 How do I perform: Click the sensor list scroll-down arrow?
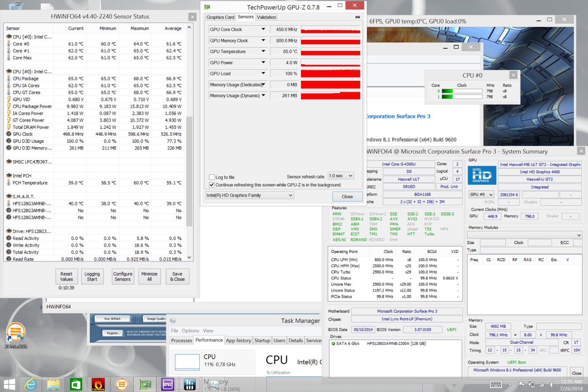click(x=189, y=258)
